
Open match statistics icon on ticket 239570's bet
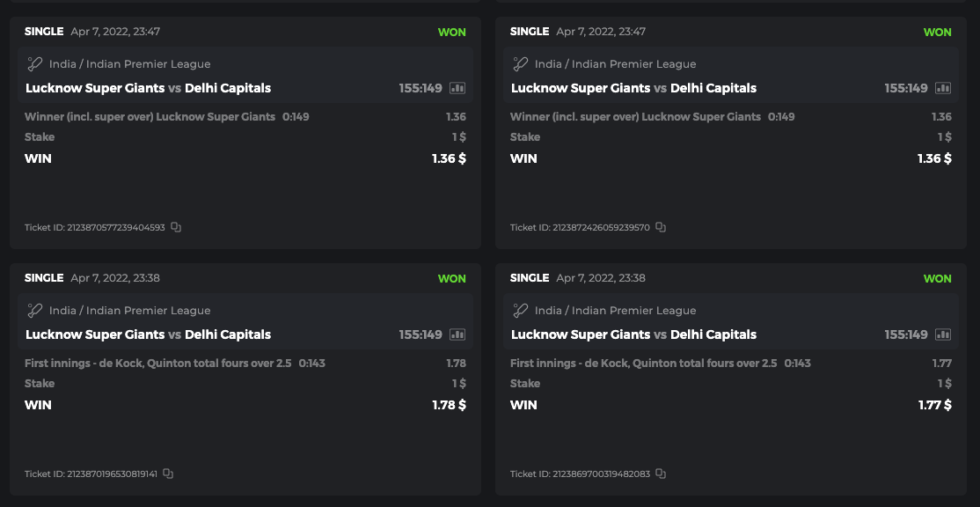click(x=943, y=88)
